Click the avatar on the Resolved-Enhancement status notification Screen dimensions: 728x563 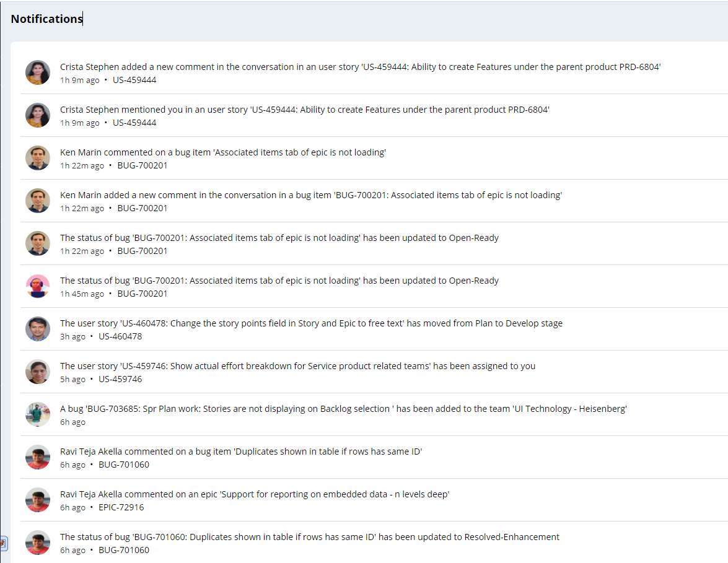[38, 542]
